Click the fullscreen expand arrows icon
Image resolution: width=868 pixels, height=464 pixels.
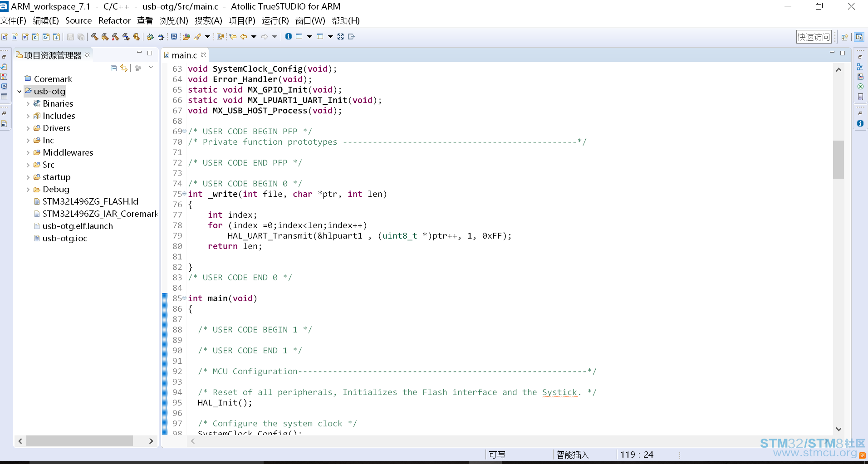pyautogui.click(x=340, y=37)
